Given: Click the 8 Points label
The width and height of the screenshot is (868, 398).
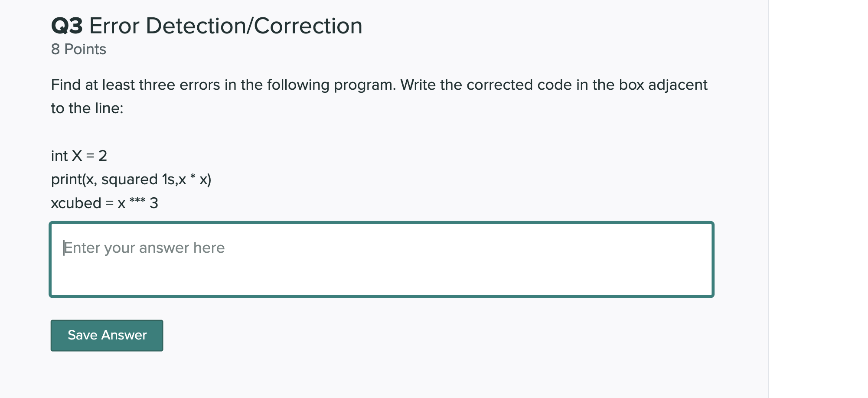Looking at the screenshot, I should pyautogui.click(x=78, y=49).
